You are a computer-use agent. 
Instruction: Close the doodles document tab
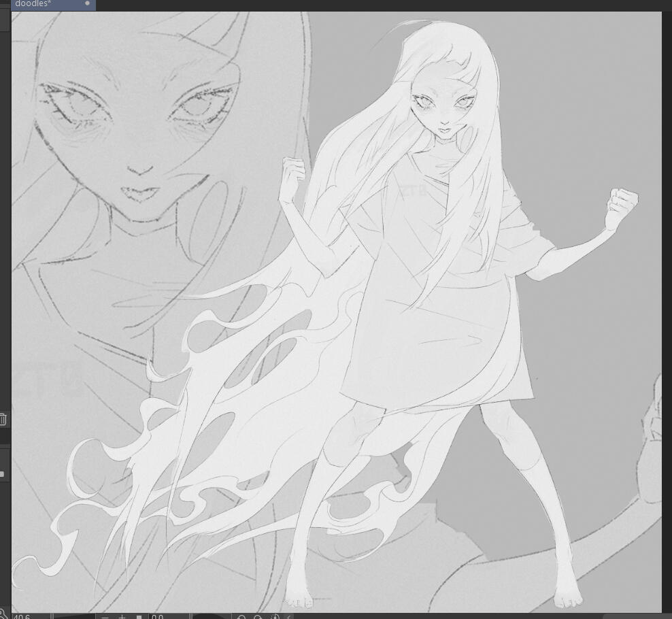click(87, 3)
